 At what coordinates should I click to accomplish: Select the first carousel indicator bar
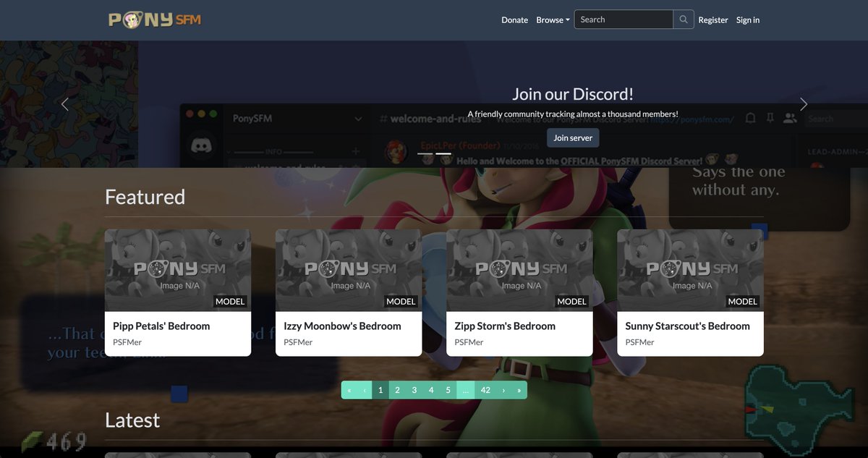tap(425, 153)
